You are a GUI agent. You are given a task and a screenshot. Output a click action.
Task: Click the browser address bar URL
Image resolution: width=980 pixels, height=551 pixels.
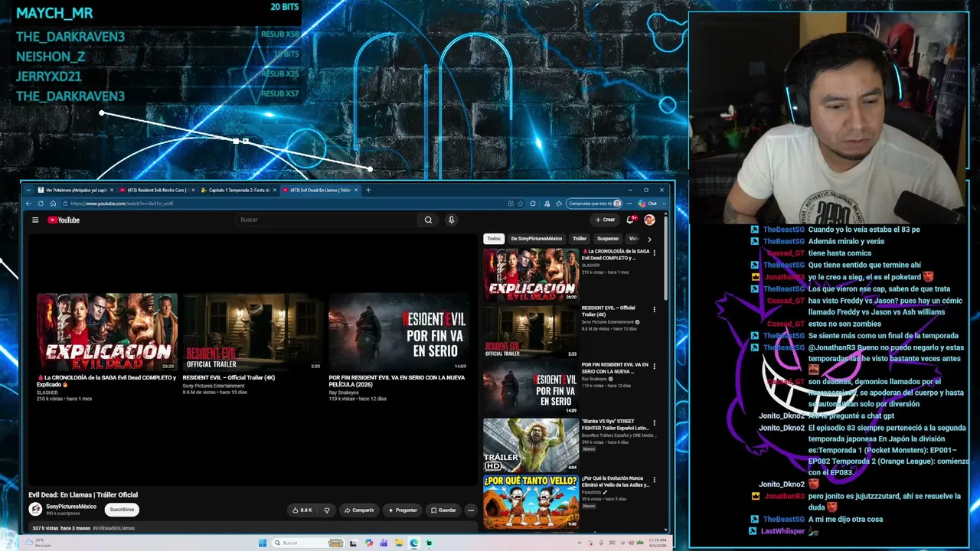(122, 204)
